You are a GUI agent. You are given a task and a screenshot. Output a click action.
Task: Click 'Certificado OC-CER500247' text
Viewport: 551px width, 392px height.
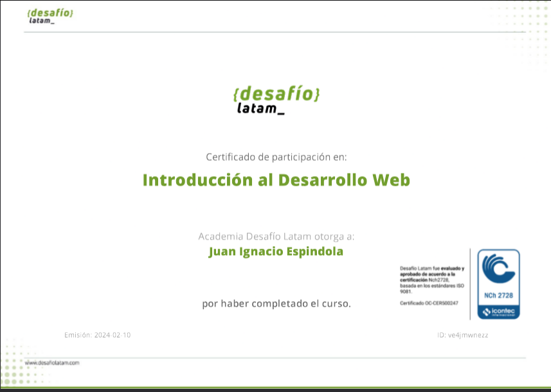pos(429,303)
